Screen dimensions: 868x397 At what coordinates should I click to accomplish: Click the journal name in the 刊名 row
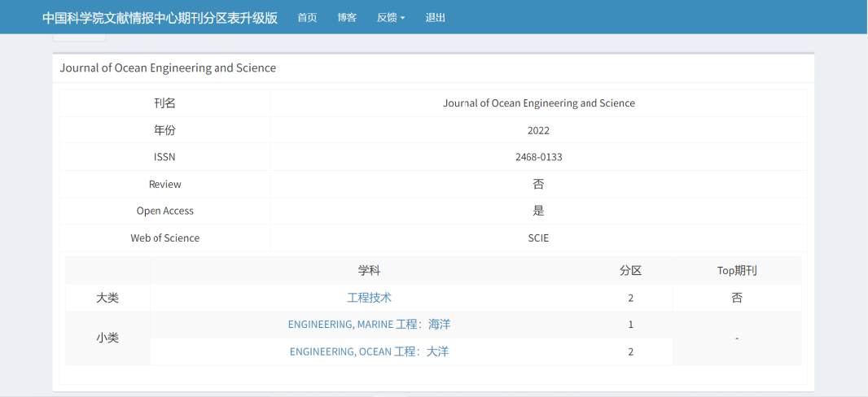(x=538, y=103)
